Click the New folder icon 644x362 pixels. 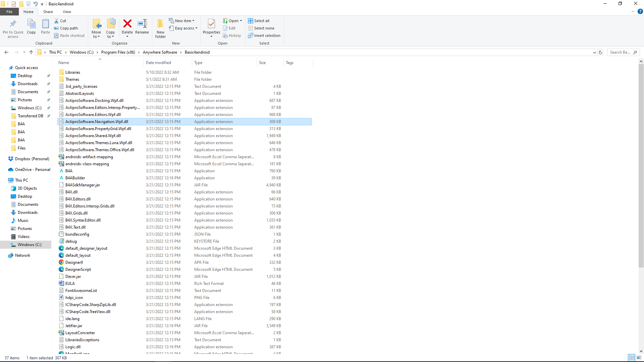(x=160, y=24)
